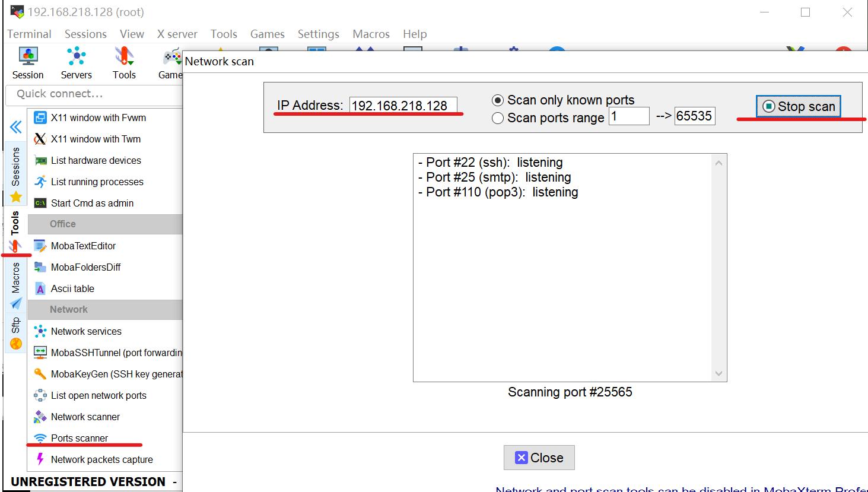This screenshot has width=868, height=492.
Task: Open the Macros menu
Action: tap(371, 34)
